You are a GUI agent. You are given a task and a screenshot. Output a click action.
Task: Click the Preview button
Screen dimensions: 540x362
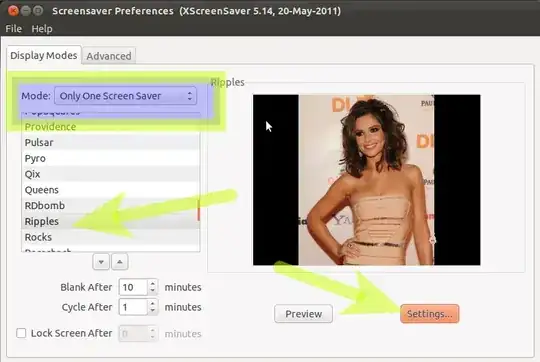[303, 314]
